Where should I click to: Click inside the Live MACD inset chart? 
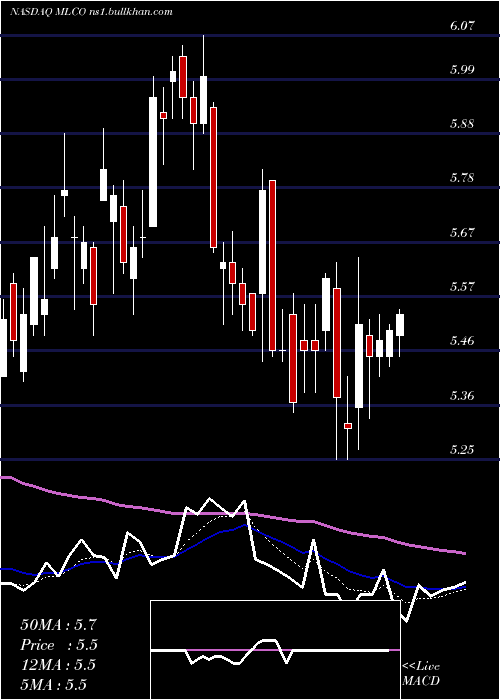click(x=275, y=650)
